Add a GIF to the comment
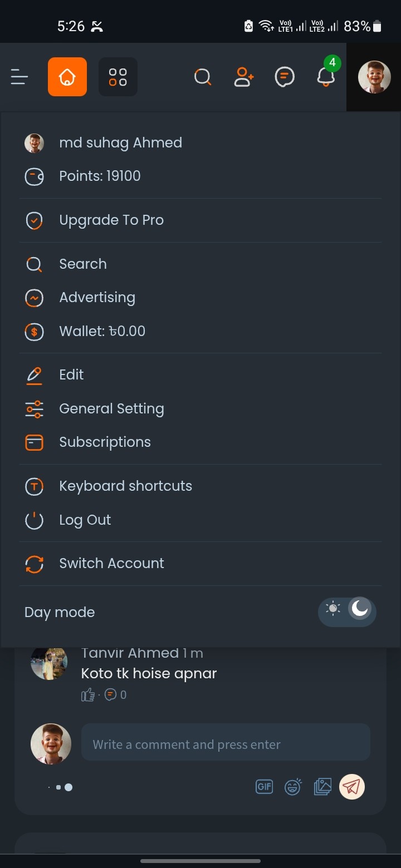This screenshot has height=868, width=401. pos(264,787)
